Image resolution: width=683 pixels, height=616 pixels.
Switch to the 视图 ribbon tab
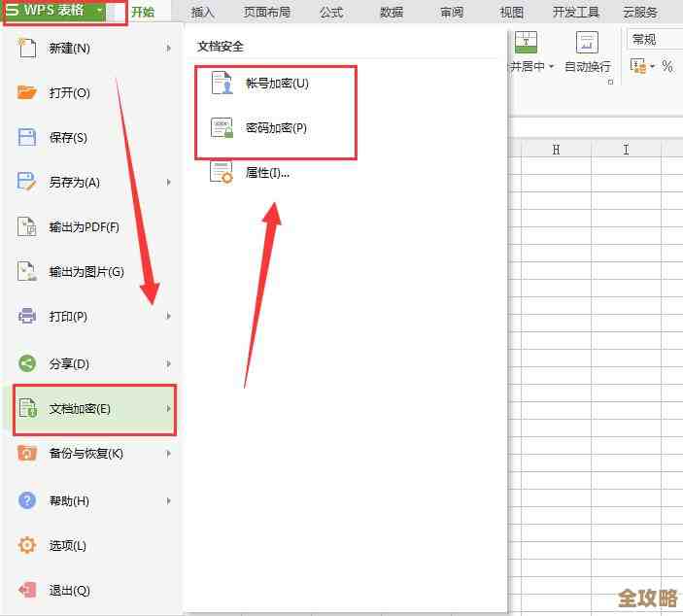(511, 12)
